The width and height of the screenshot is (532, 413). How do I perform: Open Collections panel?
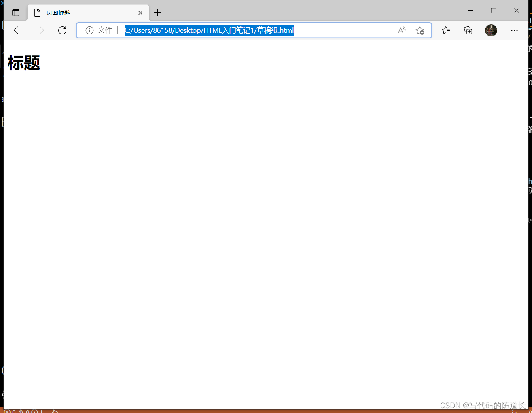pyautogui.click(x=468, y=30)
